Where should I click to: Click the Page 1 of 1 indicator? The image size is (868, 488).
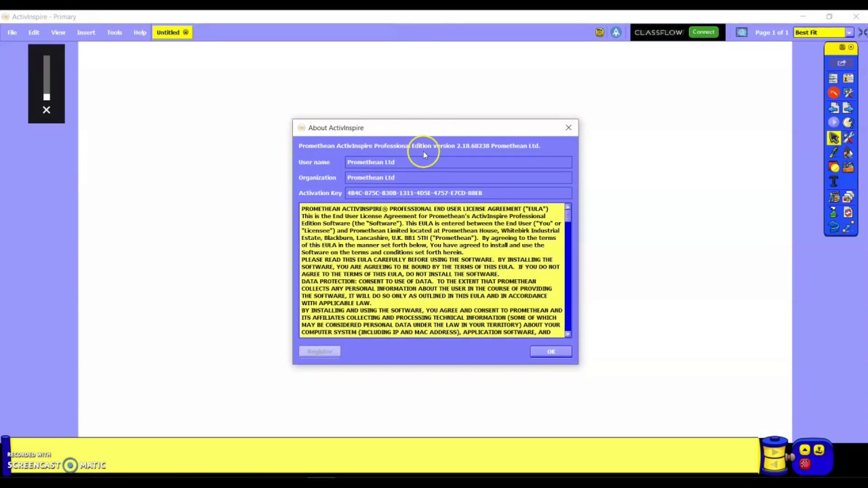pos(772,33)
